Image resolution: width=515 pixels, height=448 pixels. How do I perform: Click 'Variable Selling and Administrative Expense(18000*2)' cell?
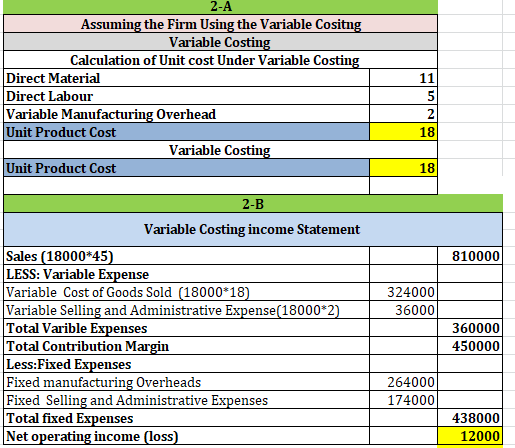pos(186,310)
